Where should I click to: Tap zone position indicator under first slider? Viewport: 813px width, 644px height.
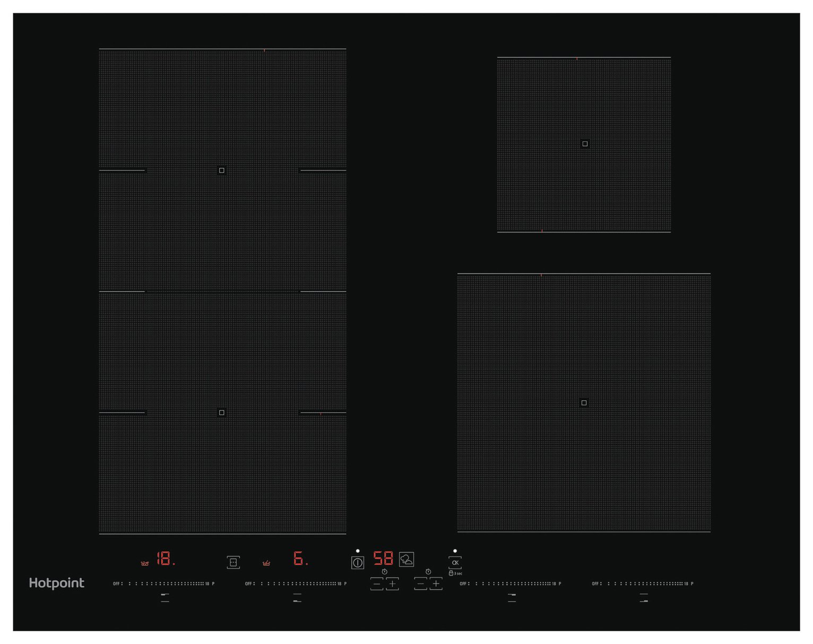[x=165, y=598]
